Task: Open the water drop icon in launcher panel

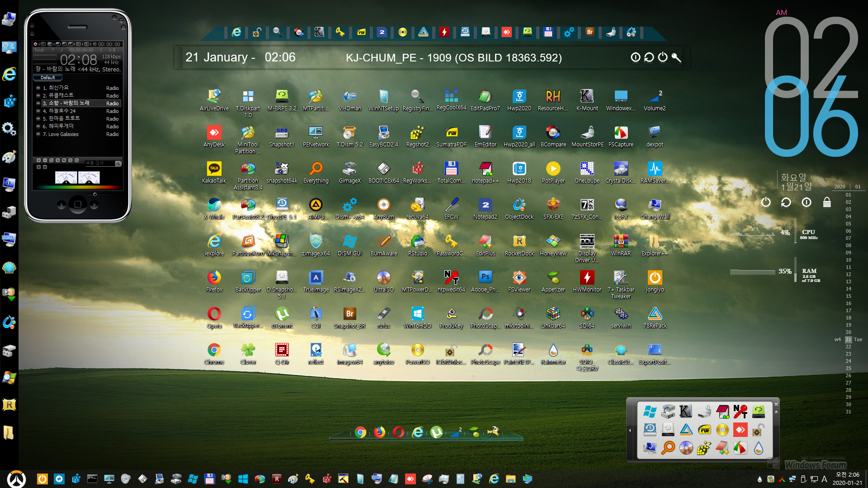Action: pos(758,448)
